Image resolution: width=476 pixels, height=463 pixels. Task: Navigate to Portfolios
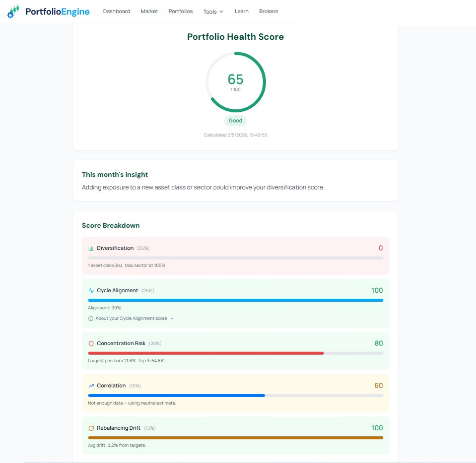181,11
